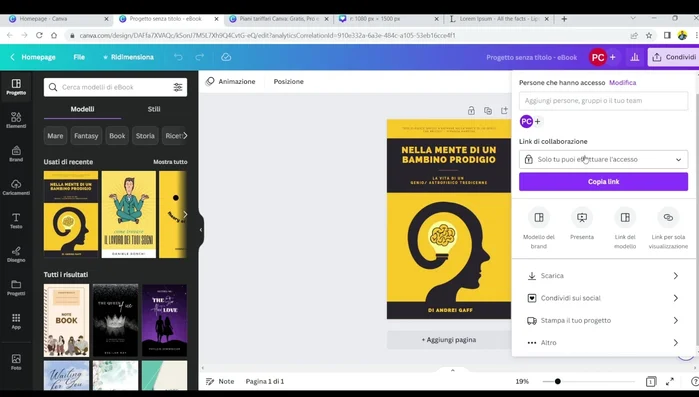Click the Modifica access link
The image size is (699, 397).
(622, 82)
